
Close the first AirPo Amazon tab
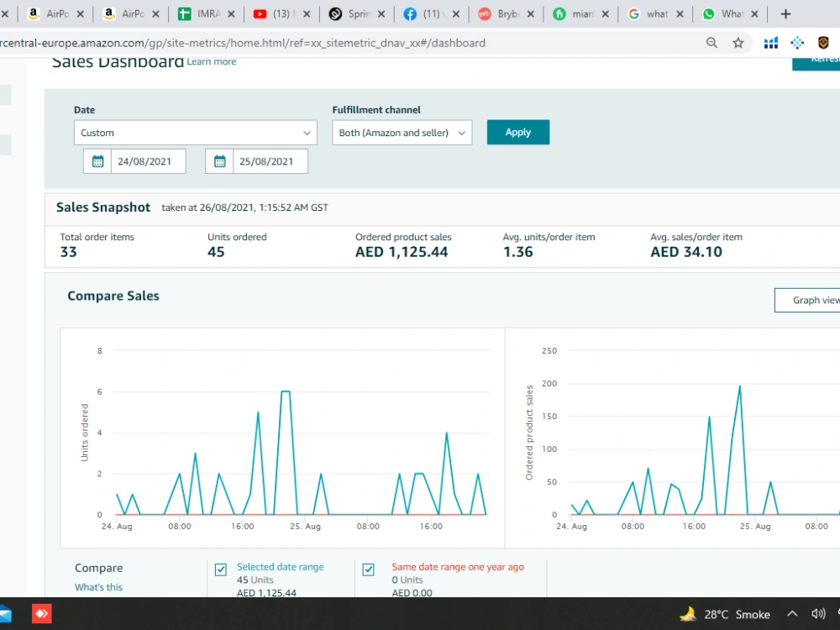tap(81, 14)
